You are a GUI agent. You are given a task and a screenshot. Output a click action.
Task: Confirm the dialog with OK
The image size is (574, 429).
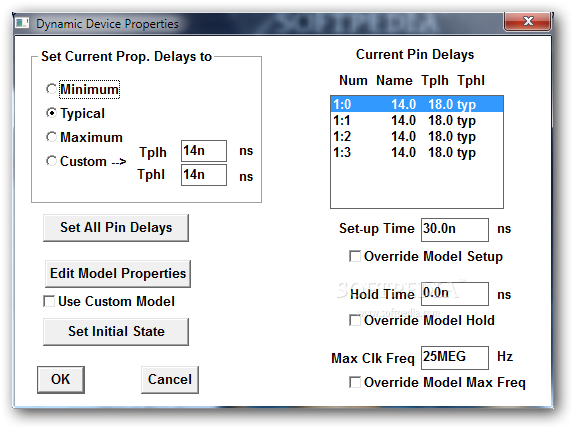point(61,380)
